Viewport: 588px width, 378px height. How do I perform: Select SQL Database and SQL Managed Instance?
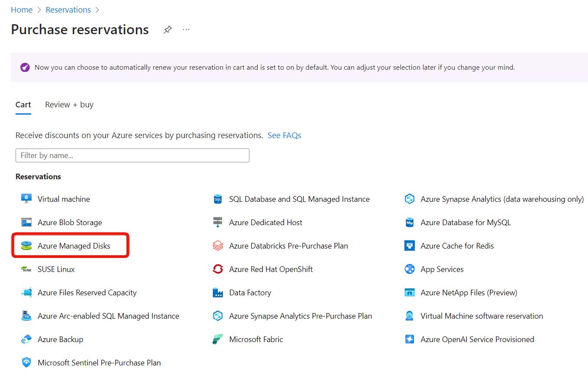click(300, 199)
